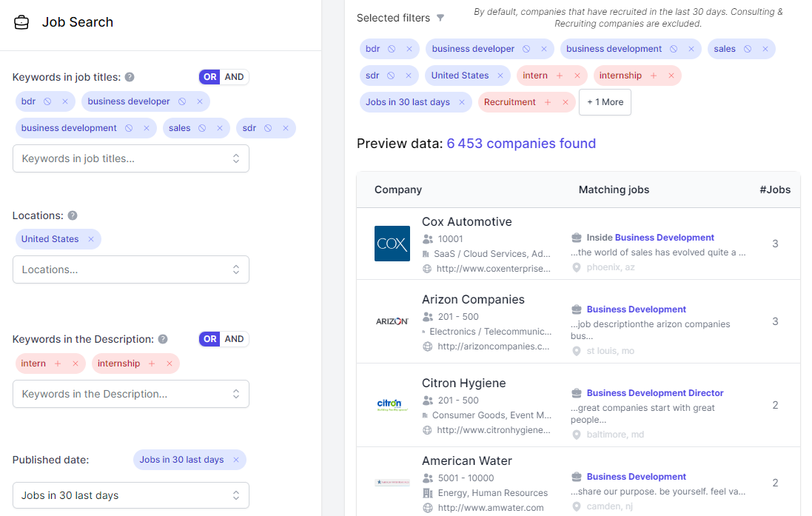This screenshot has width=812, height=516.
Task: Open Keywords in the Description dropdown
Action: tap(131, 394)
